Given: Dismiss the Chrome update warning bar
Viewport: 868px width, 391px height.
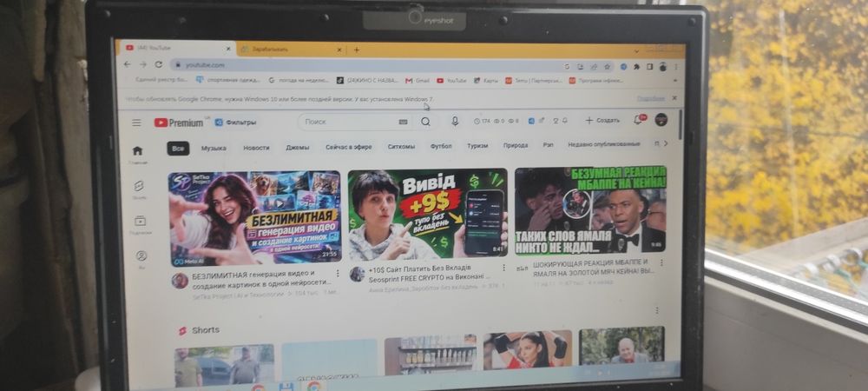Looking at the screenshot, I should point(674,98).
